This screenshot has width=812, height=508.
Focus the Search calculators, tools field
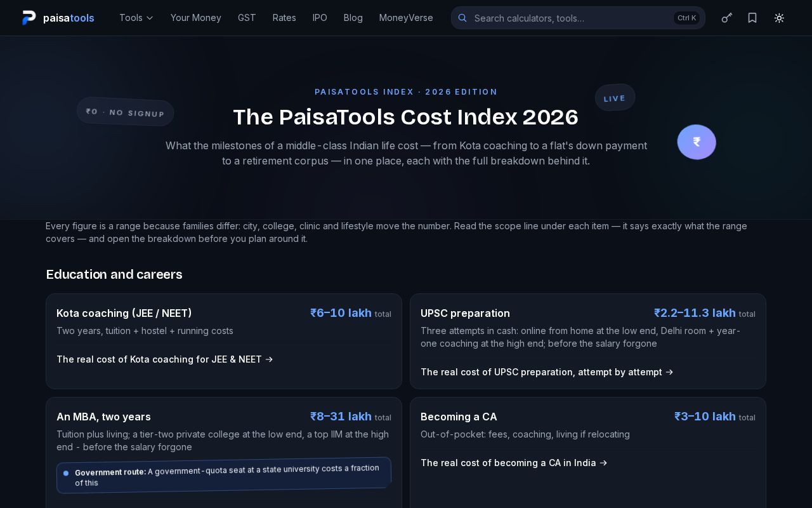(x=578, y=18)
